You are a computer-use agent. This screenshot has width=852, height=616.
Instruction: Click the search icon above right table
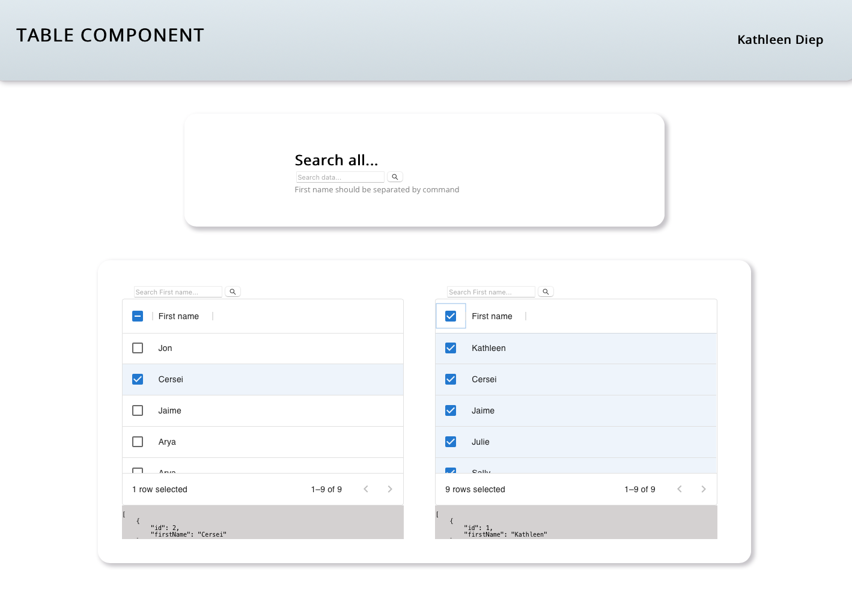pyautogui.click(x=546, y=292)
